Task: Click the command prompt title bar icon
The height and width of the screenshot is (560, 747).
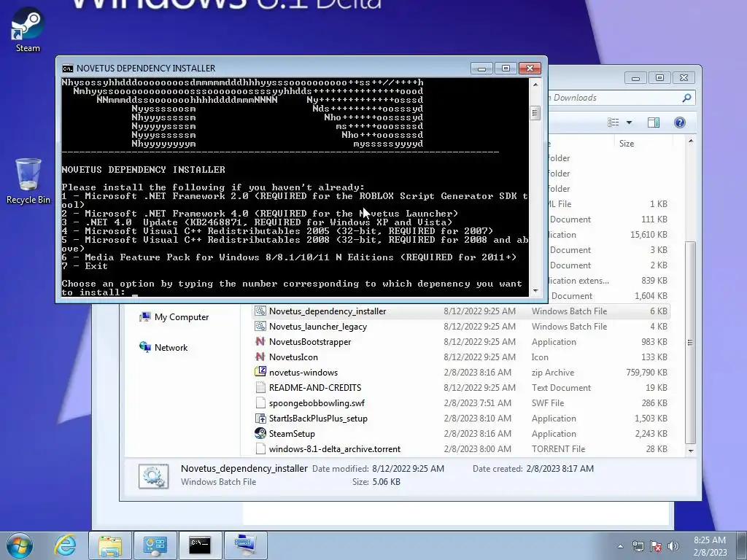Action: click(68, 69)
